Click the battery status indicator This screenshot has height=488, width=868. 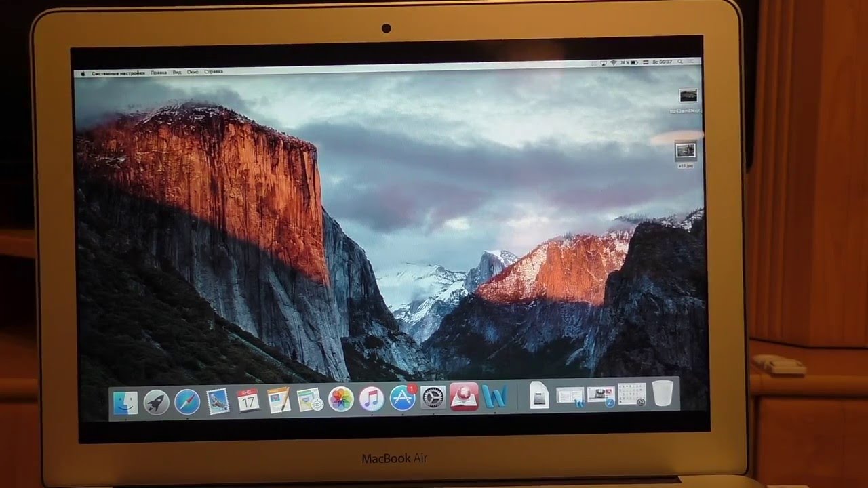pos(629,62)
